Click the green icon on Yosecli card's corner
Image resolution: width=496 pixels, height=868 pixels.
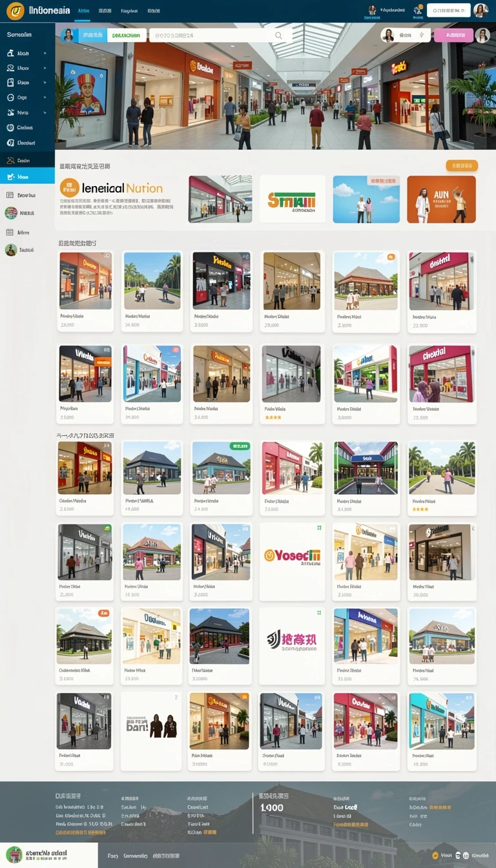point(319,528)
